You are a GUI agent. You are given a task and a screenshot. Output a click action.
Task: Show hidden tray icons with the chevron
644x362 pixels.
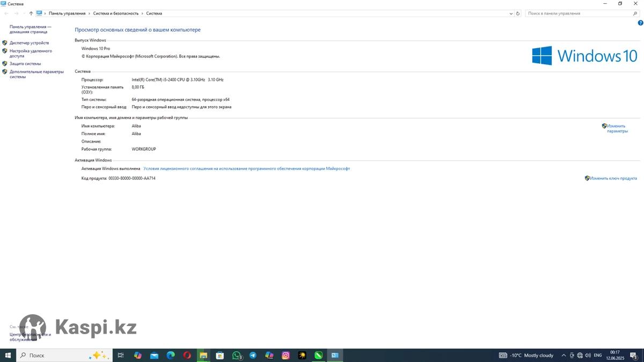[x=563, y=355]
